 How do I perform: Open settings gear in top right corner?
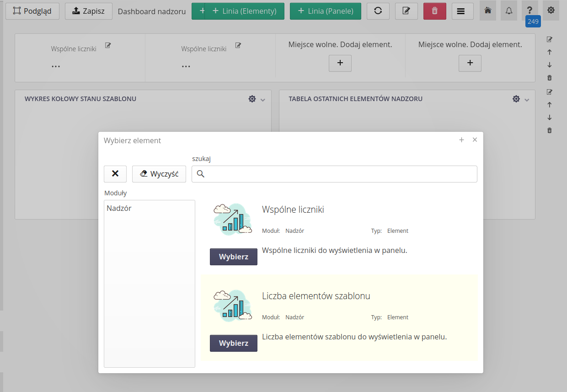tap(551, 11)
